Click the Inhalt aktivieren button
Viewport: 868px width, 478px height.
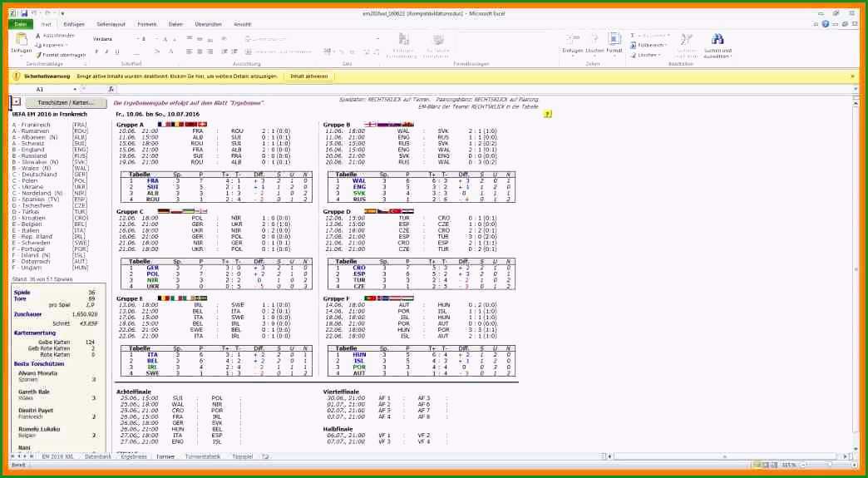coord(309,76)
